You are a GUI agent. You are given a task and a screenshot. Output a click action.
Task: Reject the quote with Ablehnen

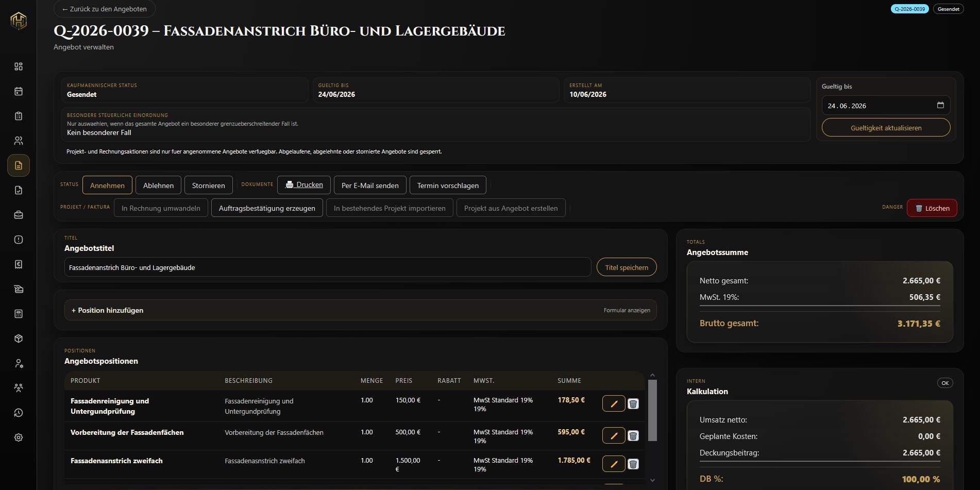158,185
